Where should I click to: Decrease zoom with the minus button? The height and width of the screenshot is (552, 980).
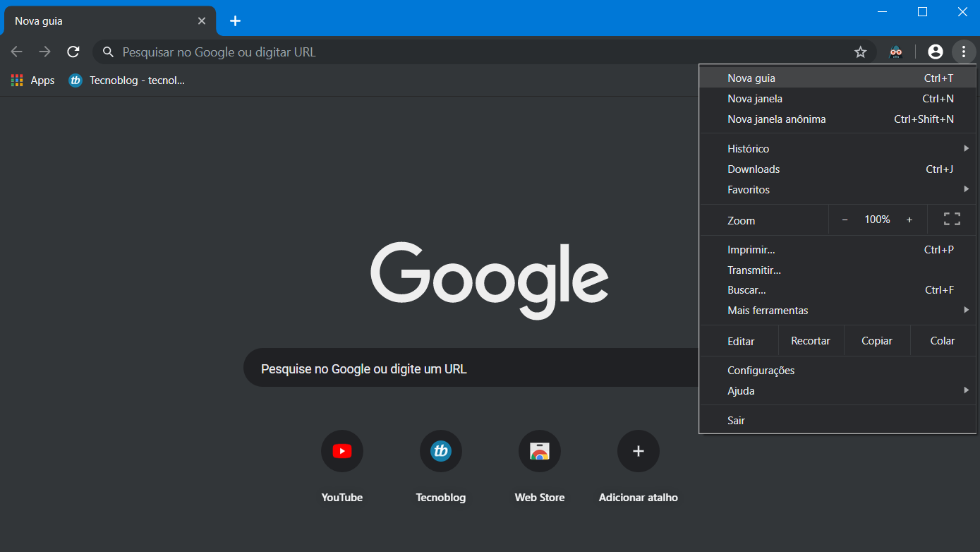tap(845, 220)
